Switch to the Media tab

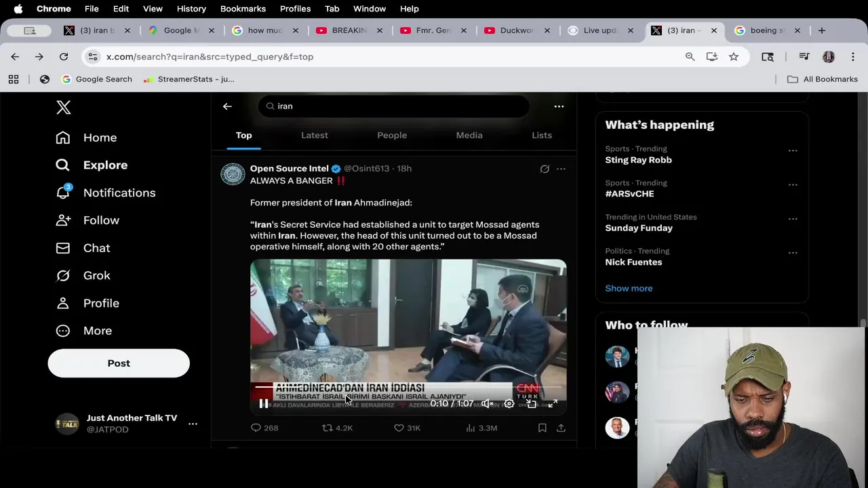coord(469,135)
